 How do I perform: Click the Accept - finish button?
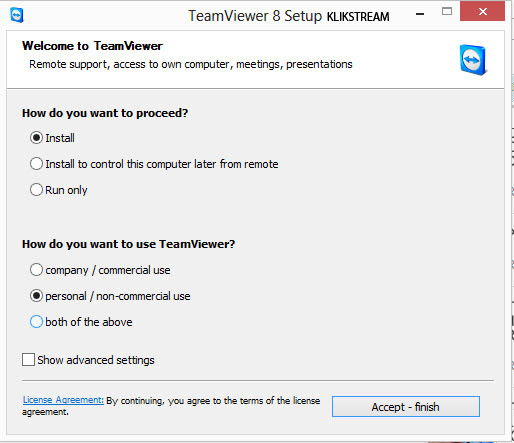[x=406, y=407]
